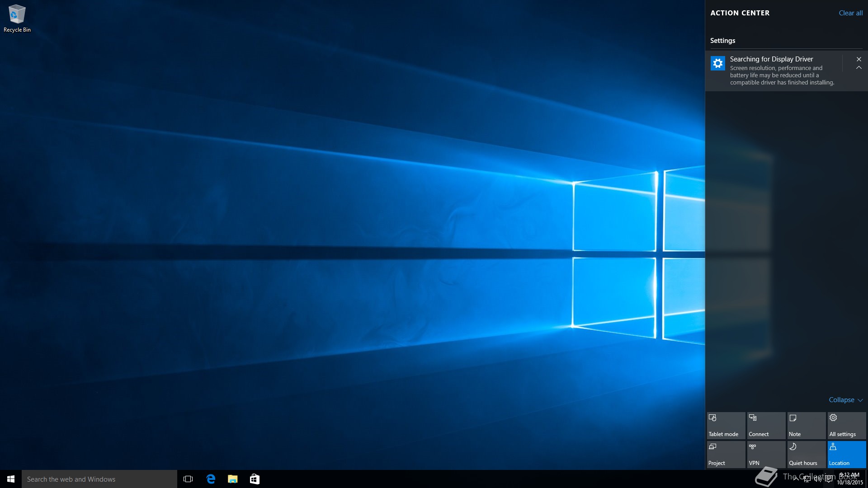The height and width of the screenshot is (488, 868).
Task: Dismiss the Searching for Display Driver notification
Action: [x=859, y=59]
